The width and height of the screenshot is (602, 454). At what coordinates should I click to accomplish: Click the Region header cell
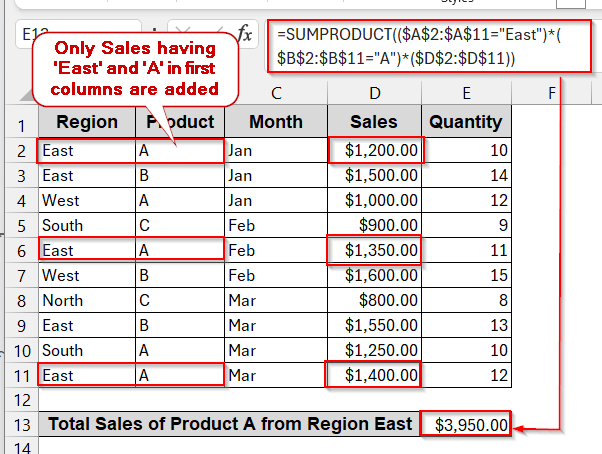pos(87,123)
